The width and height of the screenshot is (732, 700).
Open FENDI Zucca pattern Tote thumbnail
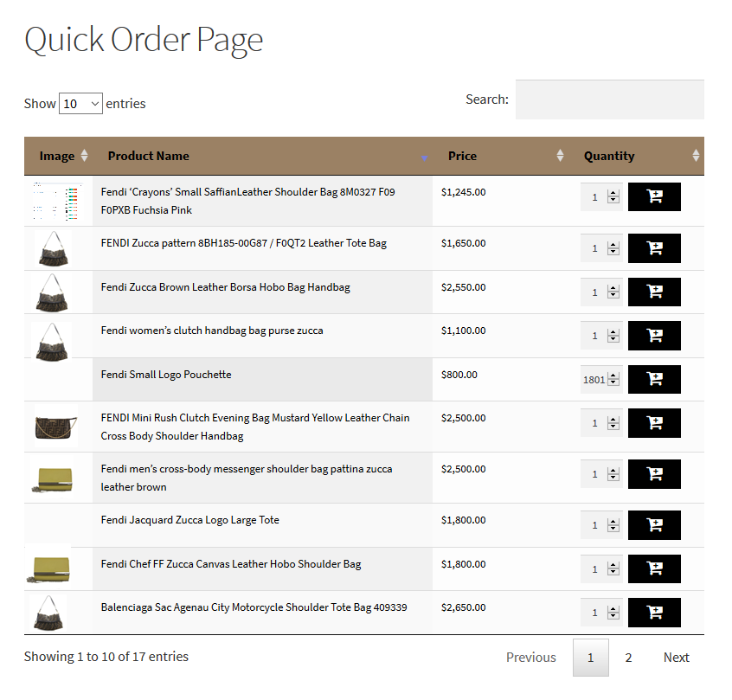click(x=54, y=248)
